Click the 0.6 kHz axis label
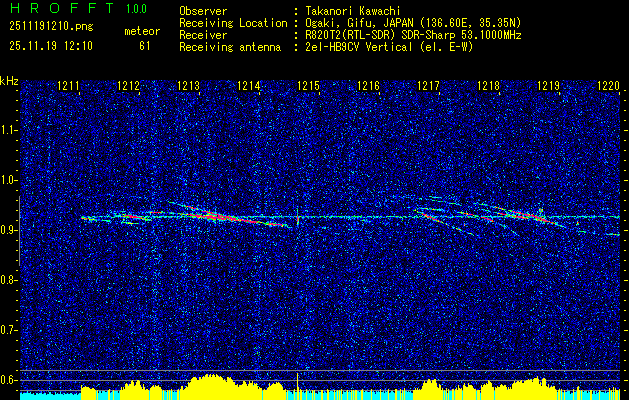This screenshot has width=629, height=400. pyautogui.click(x=9, y=380)
